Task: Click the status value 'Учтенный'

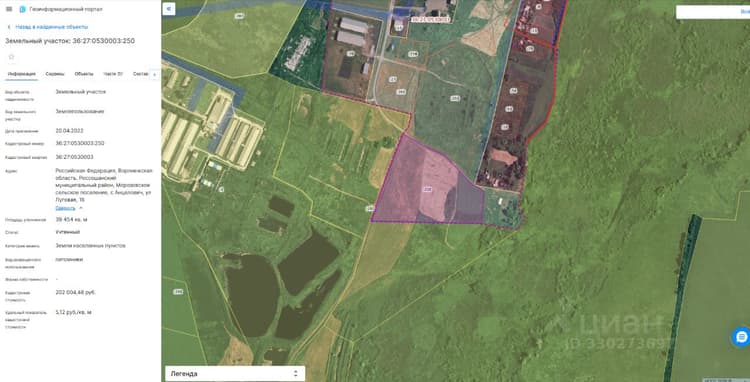Action: pos(67,232)
